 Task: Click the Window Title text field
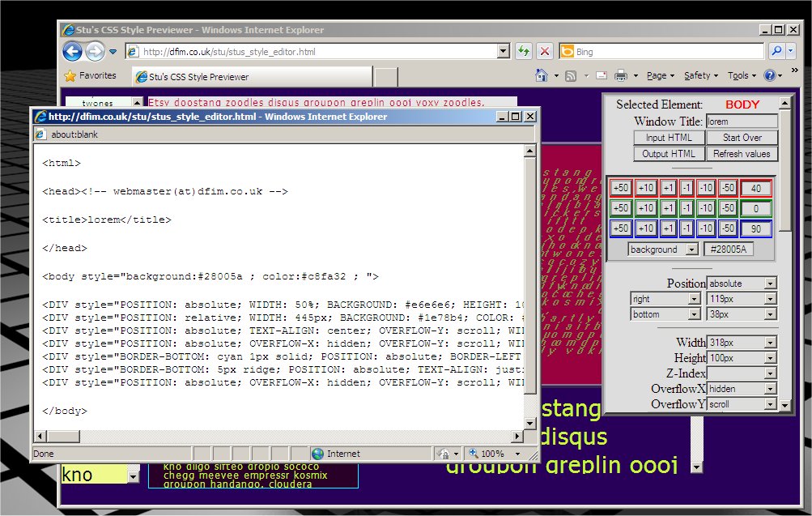click(x=741, y=122)
